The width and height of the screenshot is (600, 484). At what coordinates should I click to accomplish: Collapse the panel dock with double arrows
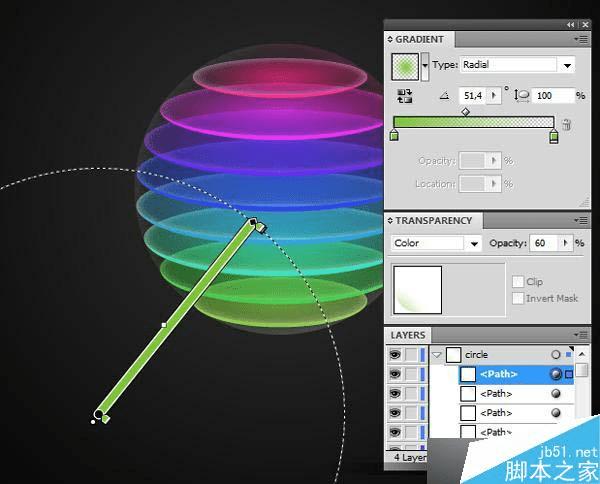tap(571, 24)
